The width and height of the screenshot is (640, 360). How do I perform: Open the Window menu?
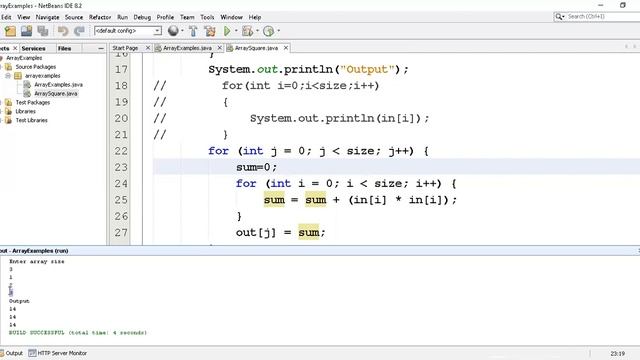coord(231,17)
